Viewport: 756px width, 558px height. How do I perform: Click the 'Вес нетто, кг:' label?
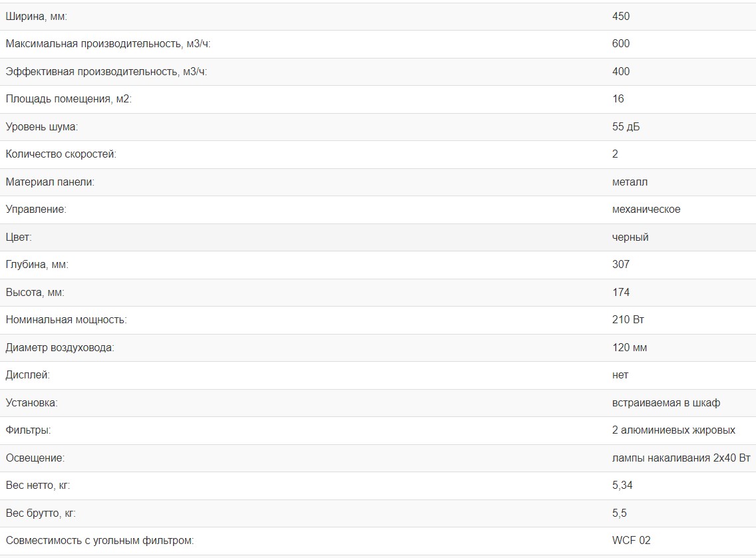click(37, 486)
